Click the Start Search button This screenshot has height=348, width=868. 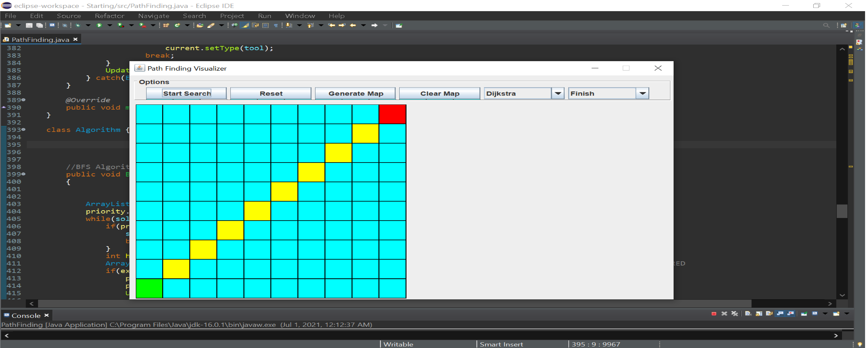[186, 93]
